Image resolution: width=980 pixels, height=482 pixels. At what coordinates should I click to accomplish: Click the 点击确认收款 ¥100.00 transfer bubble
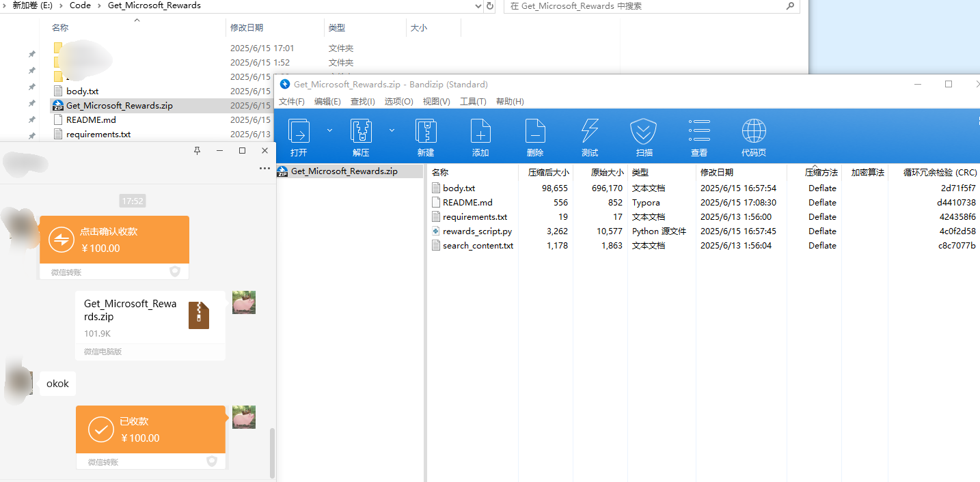114,240
